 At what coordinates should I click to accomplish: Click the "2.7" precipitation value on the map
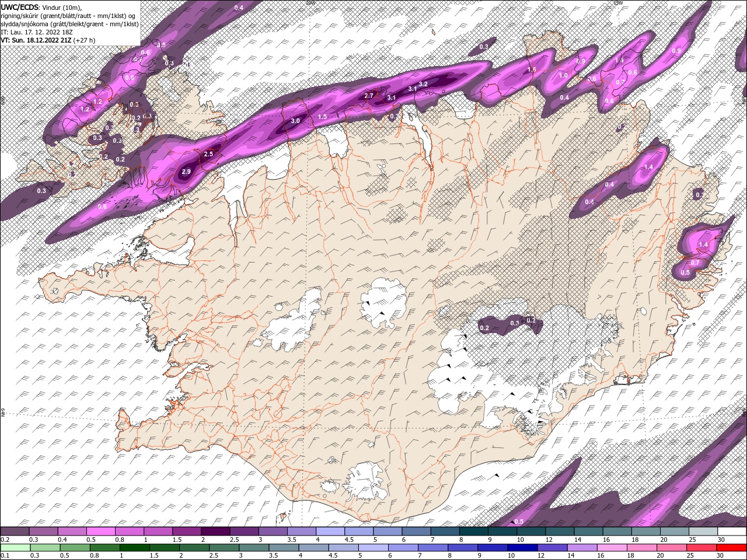[369, 96]
